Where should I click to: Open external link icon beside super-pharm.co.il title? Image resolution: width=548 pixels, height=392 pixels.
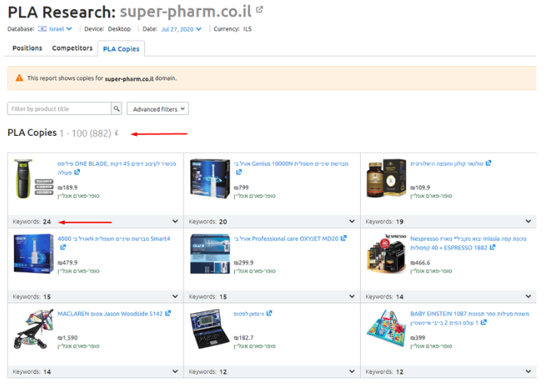coord(259,9)
